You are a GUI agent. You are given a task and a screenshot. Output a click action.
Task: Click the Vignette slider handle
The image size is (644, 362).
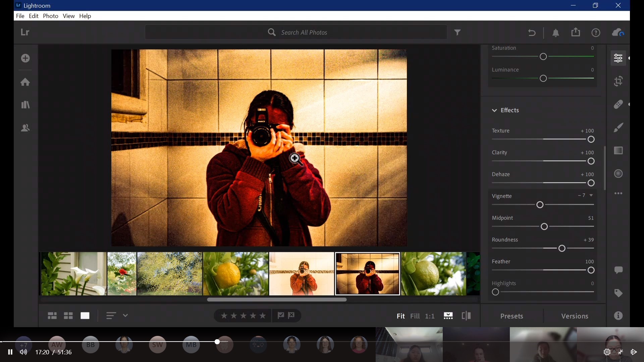[x=540, y=205]
